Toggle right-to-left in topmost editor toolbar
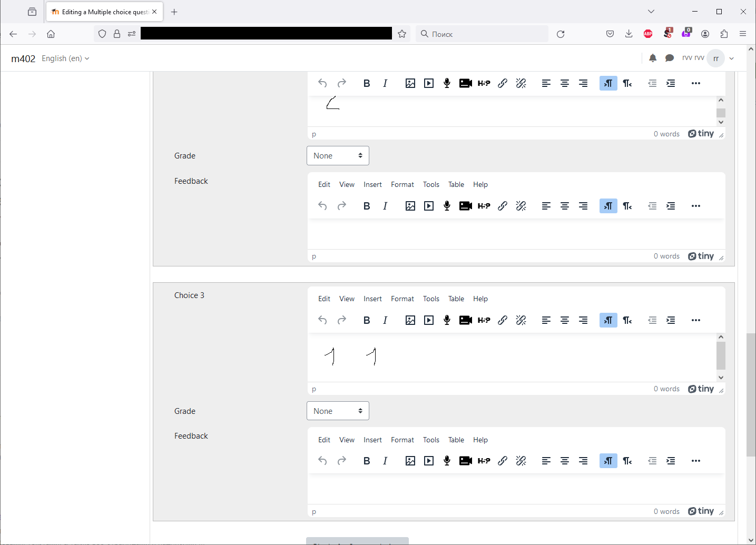The width and height of the screenshot is (756, 545). point(627,83)
